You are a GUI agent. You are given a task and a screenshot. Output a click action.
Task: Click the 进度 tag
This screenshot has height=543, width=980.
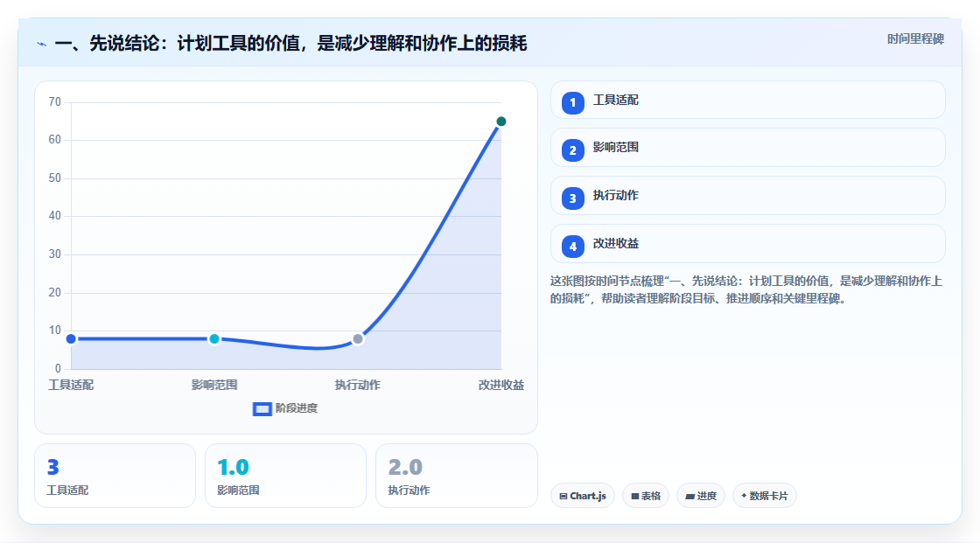[701, 496]
